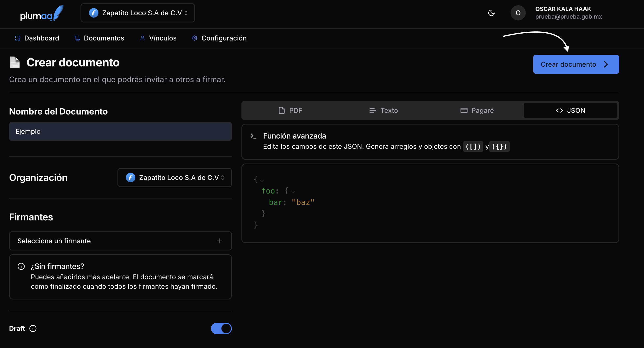Select the Texto tab
This screenshot has width=644, height=348.
[383, 111]
